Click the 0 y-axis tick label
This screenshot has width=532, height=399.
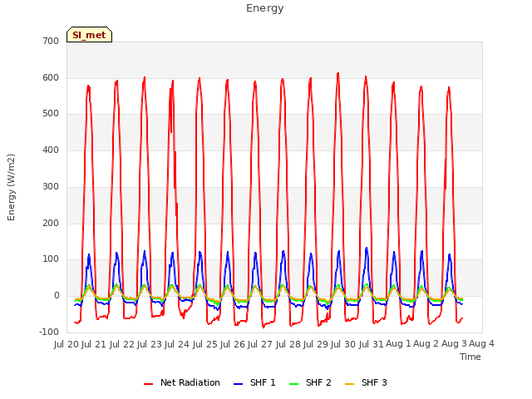(x=57, y=296)
